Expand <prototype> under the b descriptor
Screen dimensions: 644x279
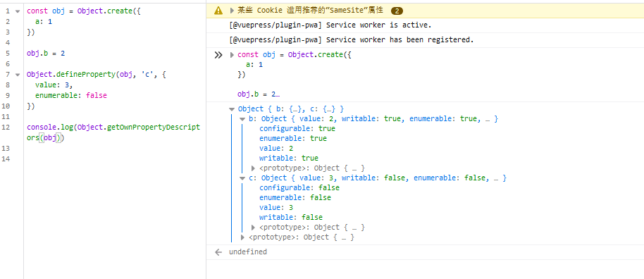click(254, 168)
